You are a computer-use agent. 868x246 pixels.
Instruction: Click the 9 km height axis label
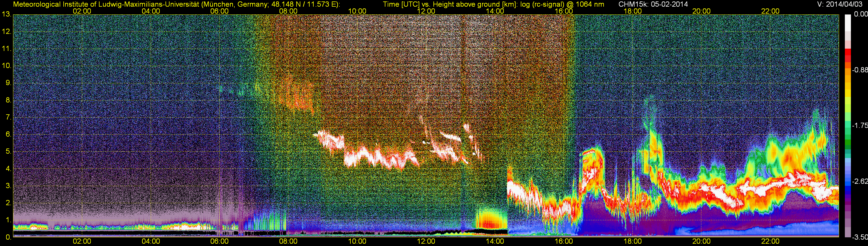[8, 83]
